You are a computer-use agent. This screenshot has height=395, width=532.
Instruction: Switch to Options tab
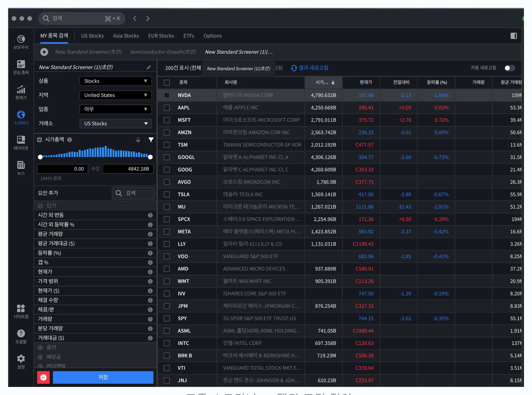(x=213, y=36)
